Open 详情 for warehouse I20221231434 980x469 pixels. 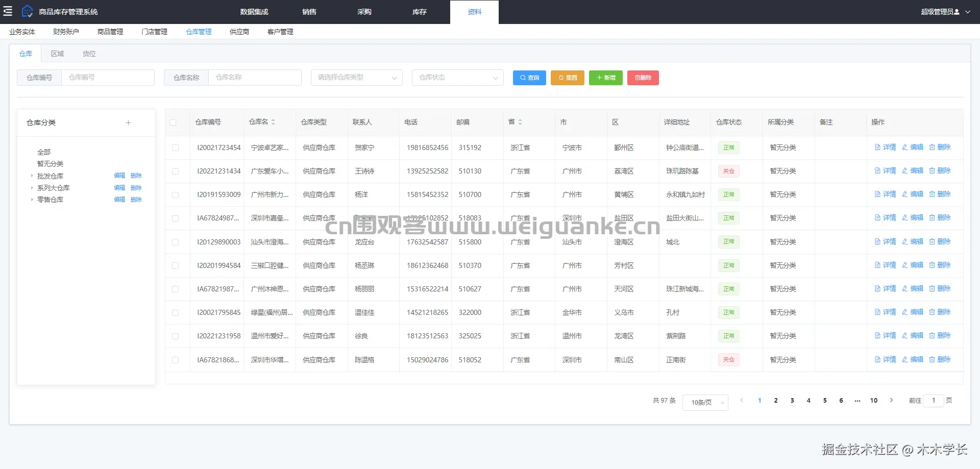tap(886, 171)
